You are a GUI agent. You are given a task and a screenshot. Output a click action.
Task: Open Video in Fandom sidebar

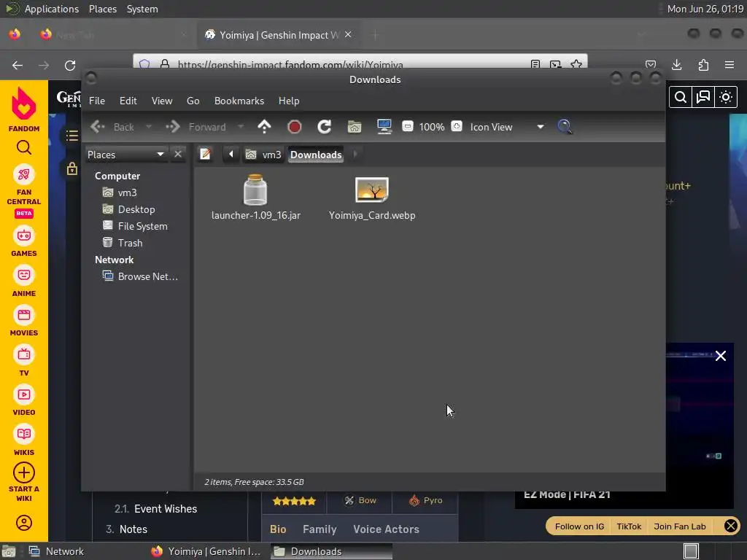[x=24, y=401]
